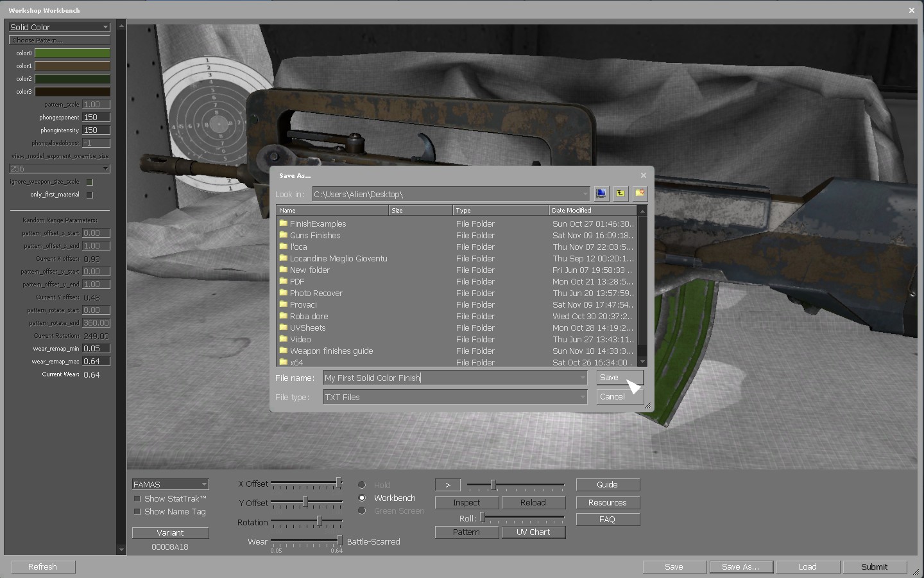Close the Workshop Workbench window

click(912, 10)
